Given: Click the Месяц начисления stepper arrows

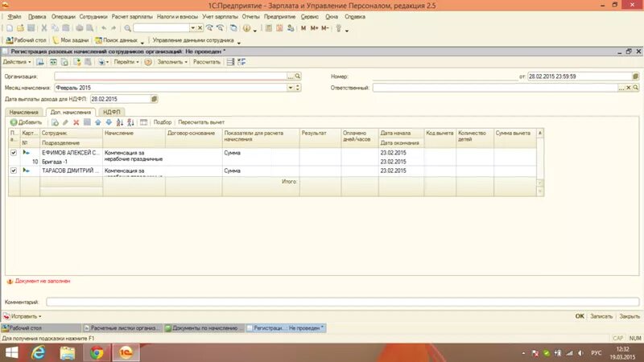Looking at the screenshot, I should click(x=298, y=88).
